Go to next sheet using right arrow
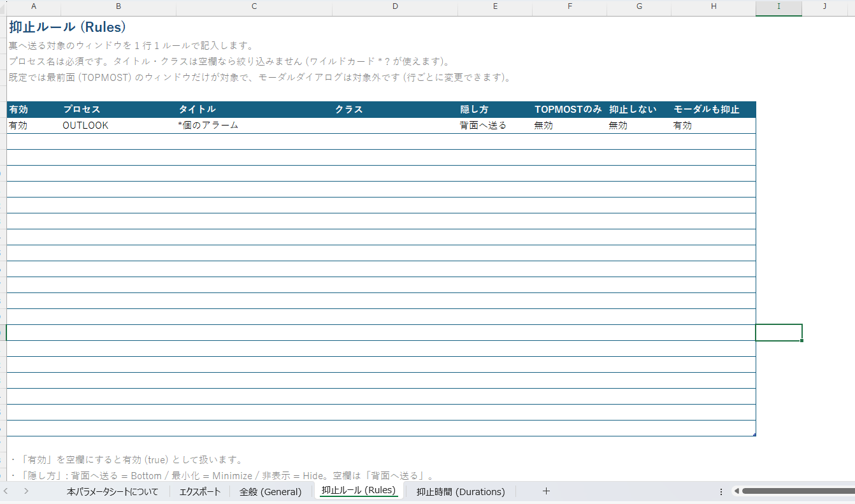855x504 pixels. pyautogui.click(x=26, y=491)
